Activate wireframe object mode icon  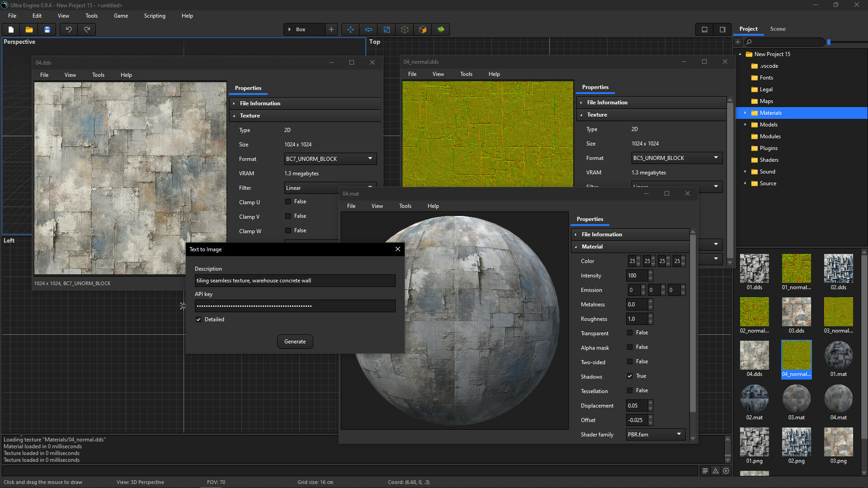point(405,29)
